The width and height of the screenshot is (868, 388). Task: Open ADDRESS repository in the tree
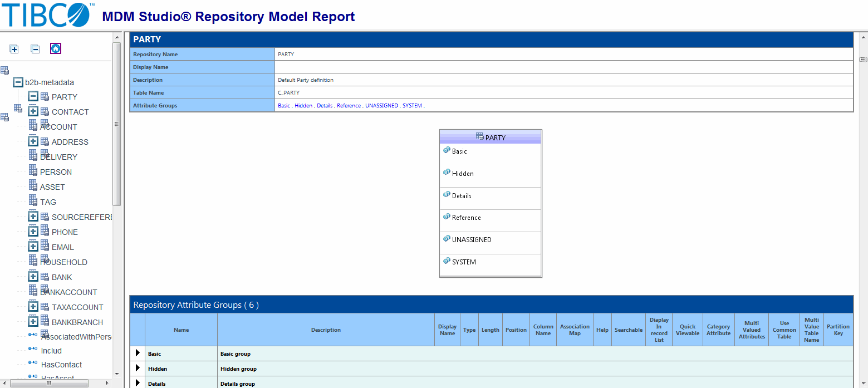(70, 142)
